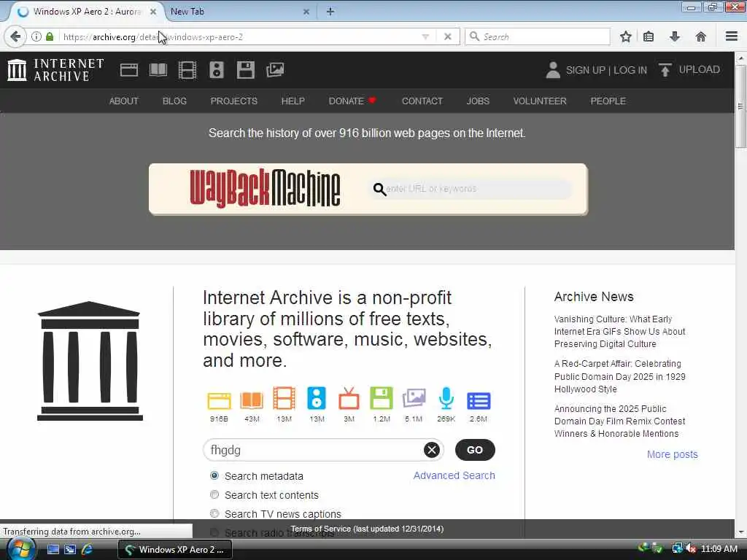Open the CONTACT menu item
Image resolution: width=747 pixels, height=560 pixels.
(x=422, y=101)
